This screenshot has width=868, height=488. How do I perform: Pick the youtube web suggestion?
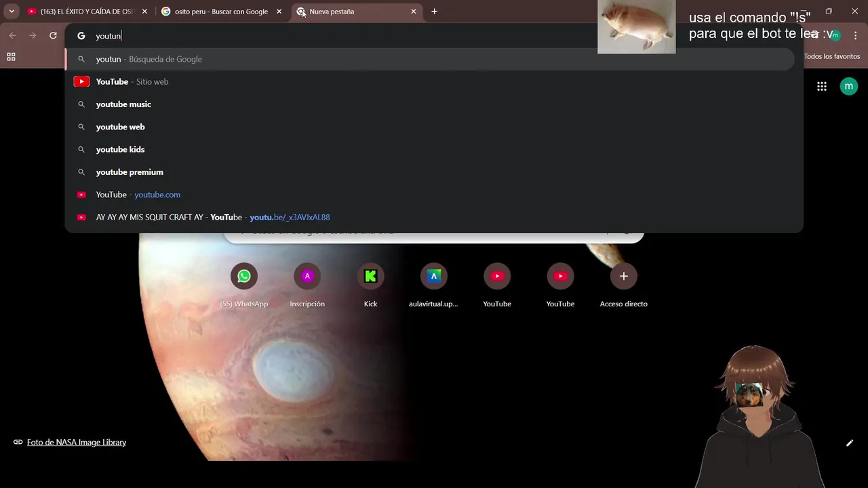click(x=430, y=127)
